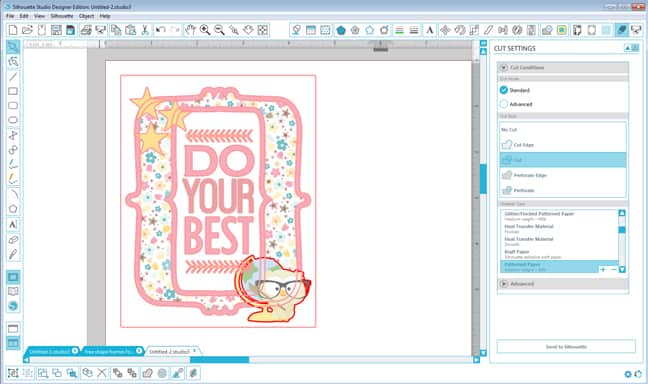
Task: Click the vertical canvas scrollbar thumb
Action: tap(483, 179)
